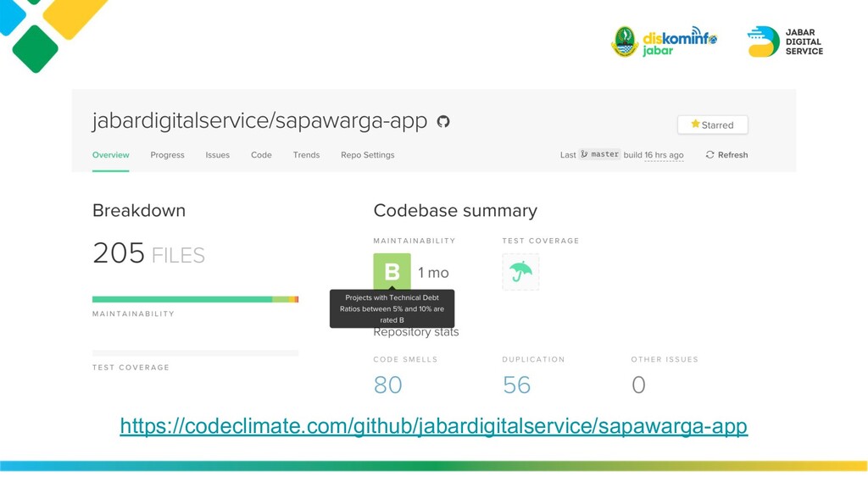Open the Repo Settings tab
The width and height of the screenshot is (868, 488).
[x=368, y=155]
